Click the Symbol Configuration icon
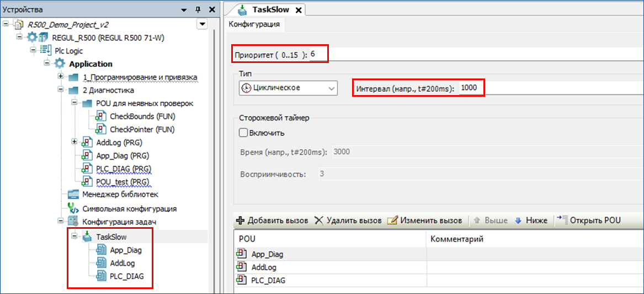Image resolution: width=644 pixels, height=294 pixels. click(73, 208)
